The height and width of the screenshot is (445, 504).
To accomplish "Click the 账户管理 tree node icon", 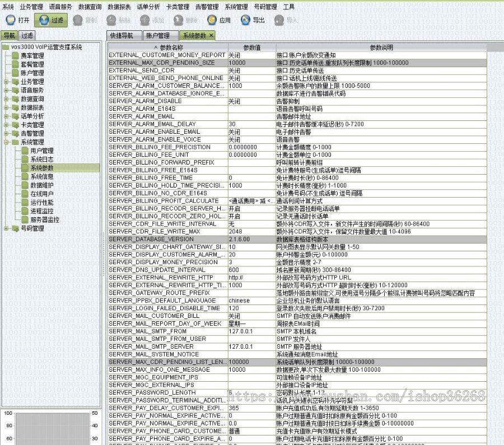I will [15, 73].
